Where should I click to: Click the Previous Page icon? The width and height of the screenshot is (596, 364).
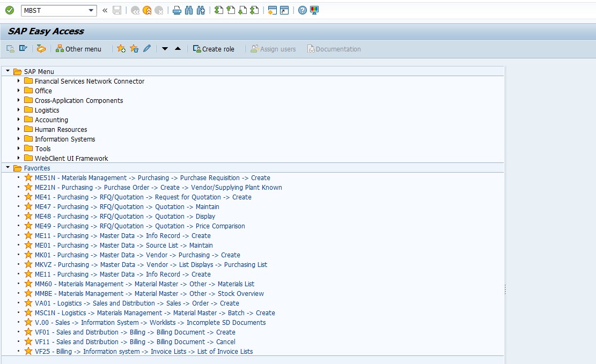231,10
